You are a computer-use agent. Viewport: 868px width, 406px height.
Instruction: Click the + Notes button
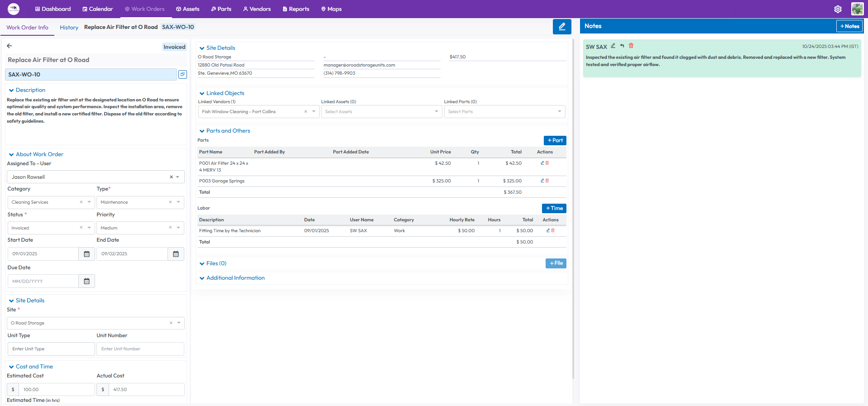pos(849,26)
